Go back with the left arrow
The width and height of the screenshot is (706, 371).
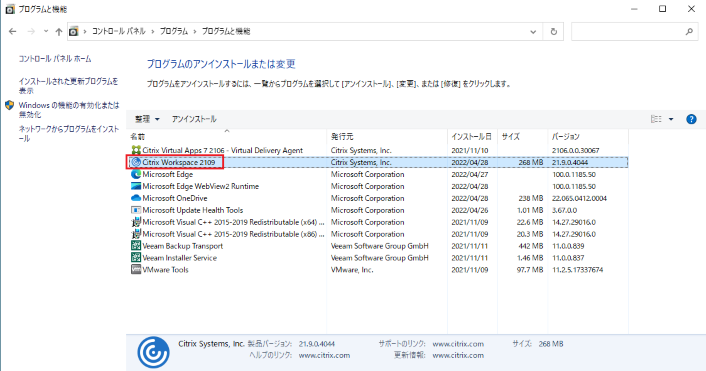(13, 32)
